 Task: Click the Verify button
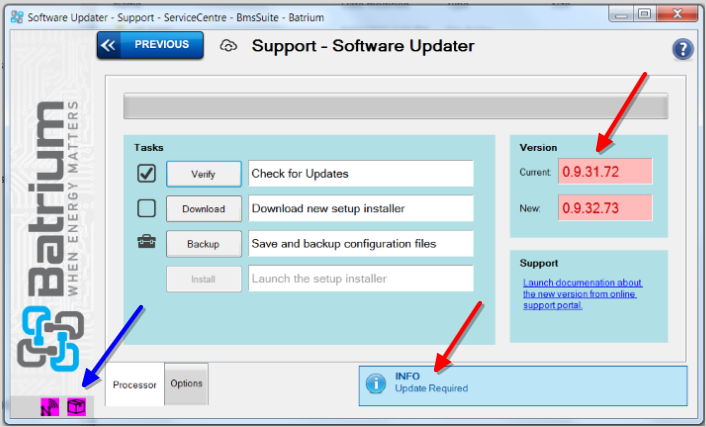[204, 174]
